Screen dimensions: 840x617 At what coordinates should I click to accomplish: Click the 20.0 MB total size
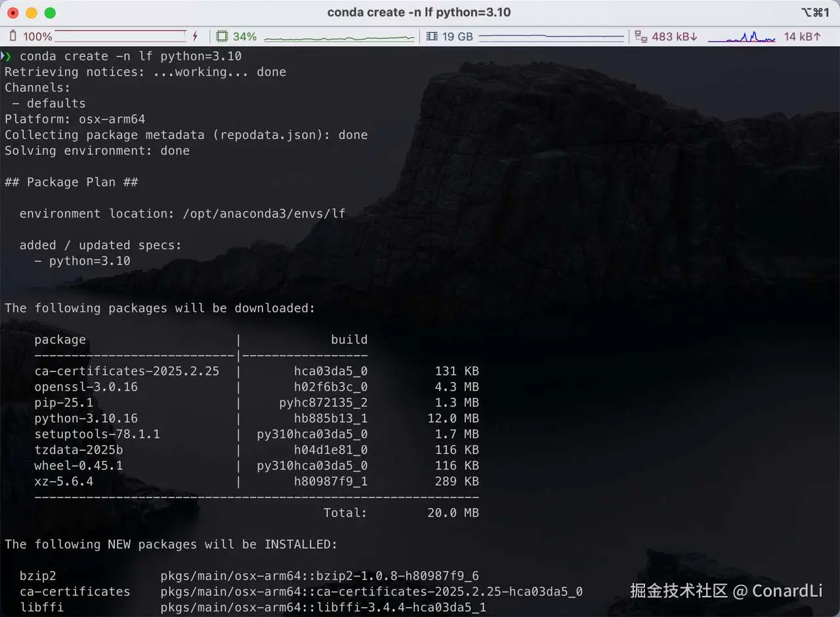(x=453, y=513)
